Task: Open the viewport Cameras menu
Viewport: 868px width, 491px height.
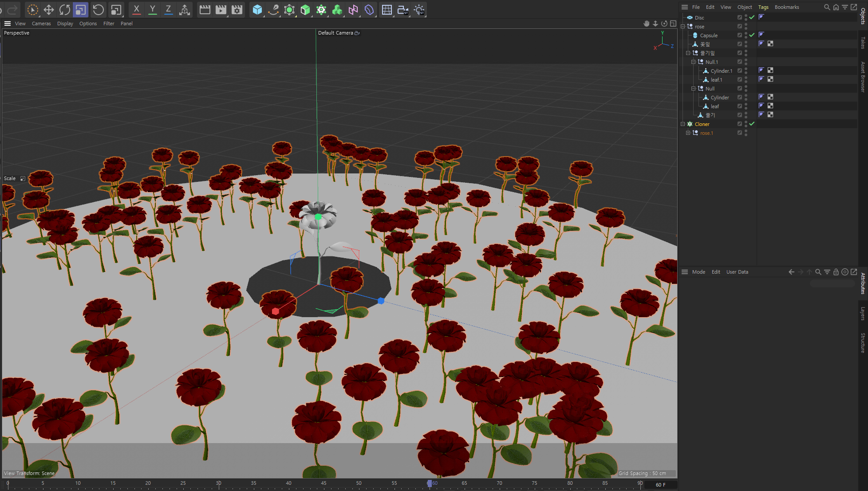Action: [x=41, y=24]
